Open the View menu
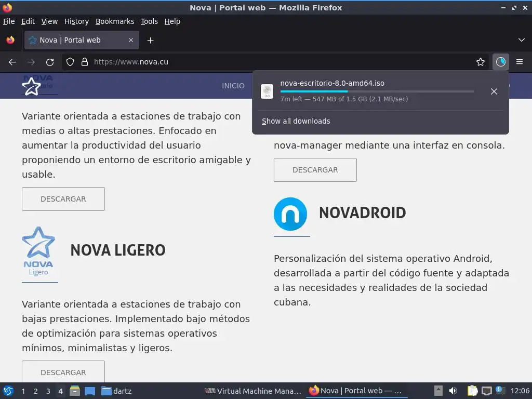The width and height of the screenshot is (532, 399). click(49, 21)
